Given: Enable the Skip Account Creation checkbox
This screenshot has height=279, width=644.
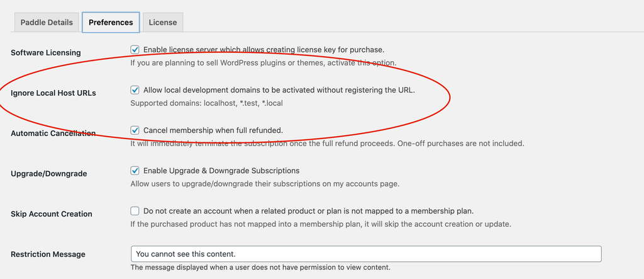Looking at the screenshot, I should 135,211.
